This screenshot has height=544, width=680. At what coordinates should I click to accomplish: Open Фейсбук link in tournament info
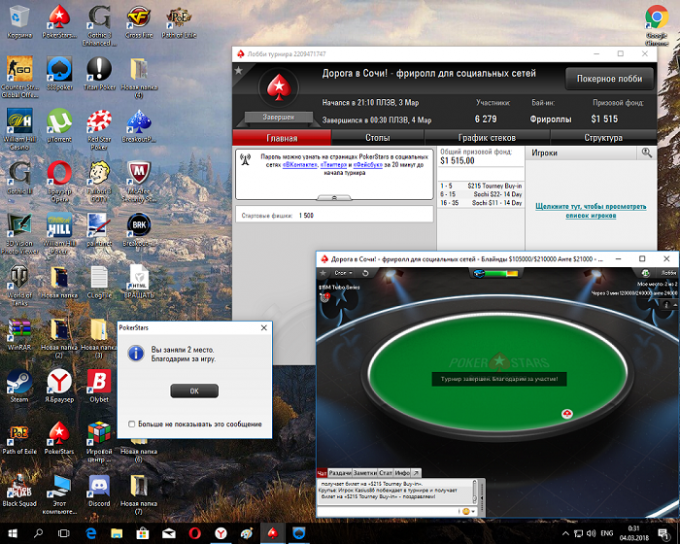coord(368,165)
